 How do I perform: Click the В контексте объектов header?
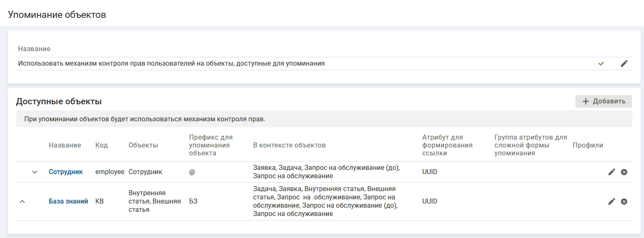(289, 145)
